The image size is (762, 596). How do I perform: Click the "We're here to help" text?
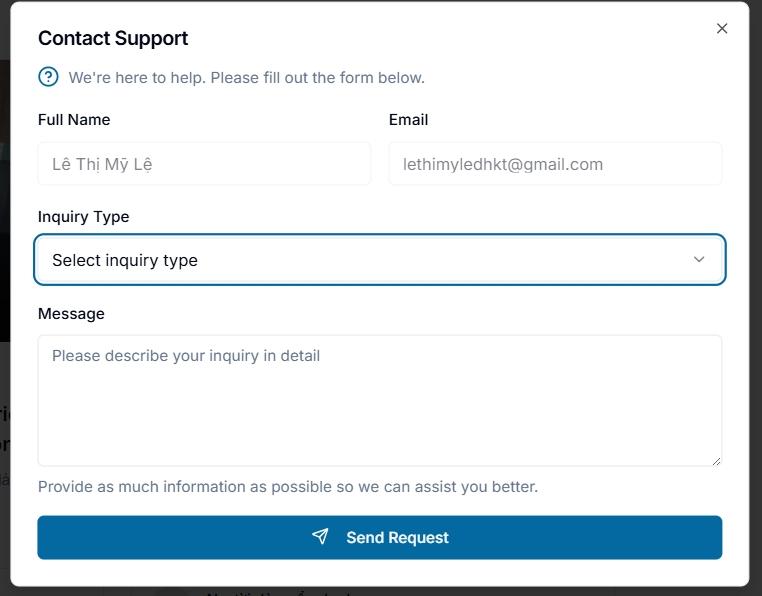point(246,78)
